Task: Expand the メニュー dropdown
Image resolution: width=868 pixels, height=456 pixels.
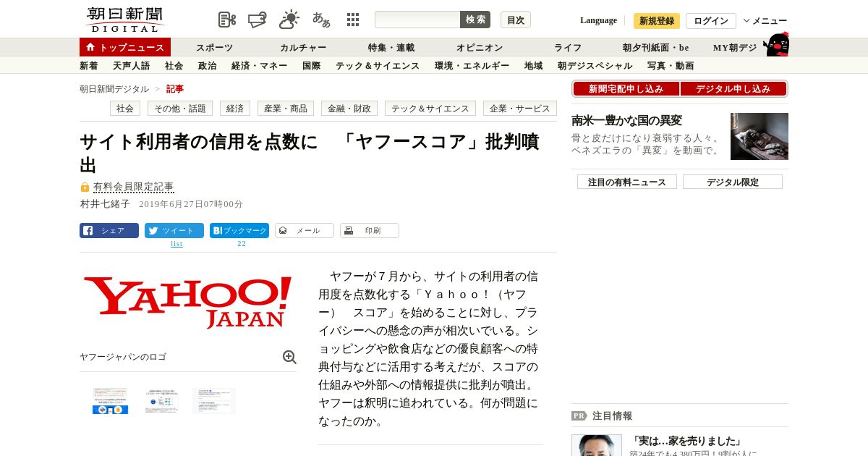Action: pyautogui.click(x=765, y=20)
